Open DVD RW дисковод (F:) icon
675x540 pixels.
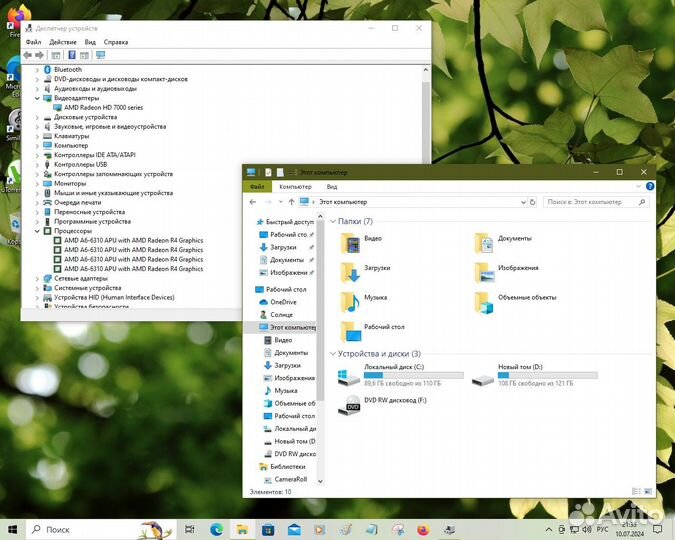pyautogui.click(x=349, y=404)
